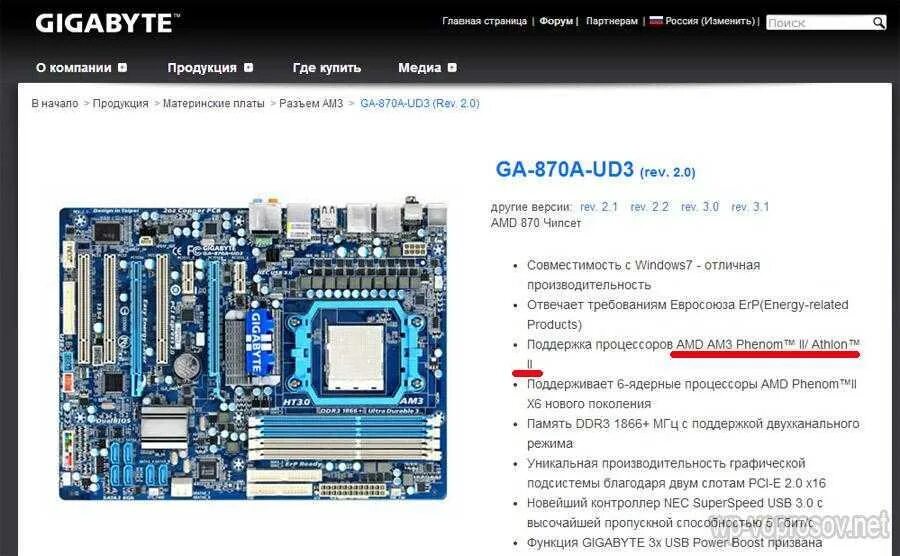Open the Партнерам link
Viewport: 900px width, 556px height.
tap(612, 21)
